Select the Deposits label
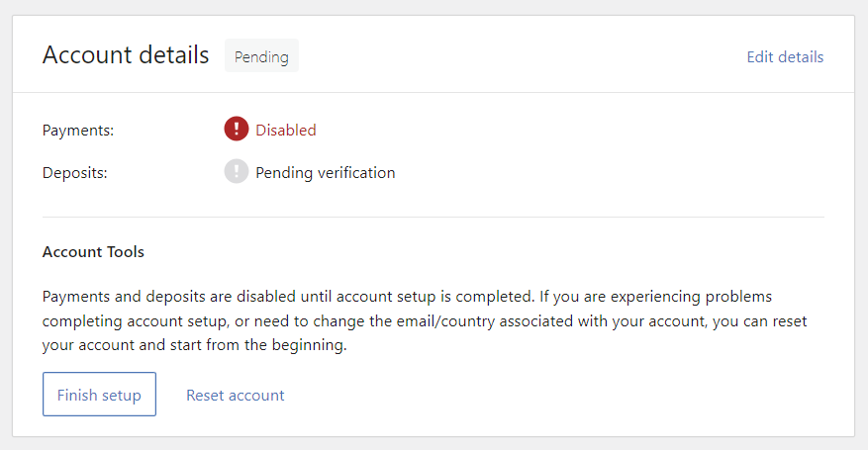 [x=74, y=172]
